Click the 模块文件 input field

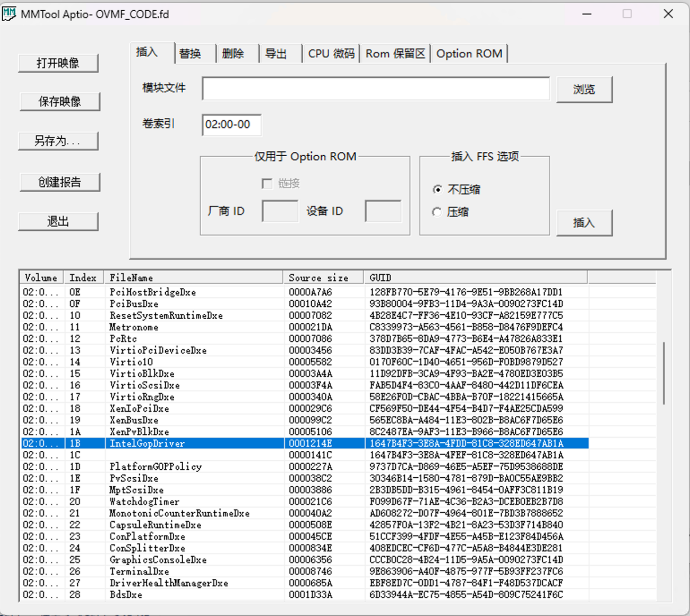point(376,88)
